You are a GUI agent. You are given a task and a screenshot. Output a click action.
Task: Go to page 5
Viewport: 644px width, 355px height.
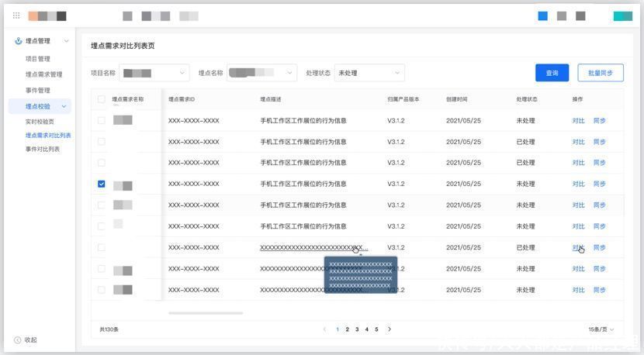tap(376, 329)
